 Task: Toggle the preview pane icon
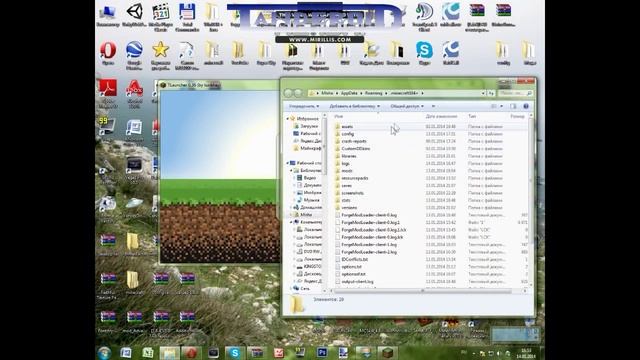[513, 106]
